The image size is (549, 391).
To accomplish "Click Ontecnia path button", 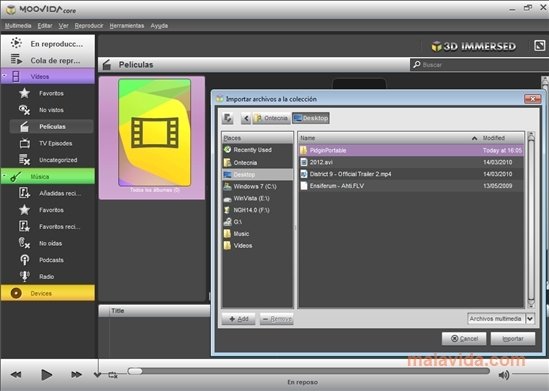I will pos(271,118).
